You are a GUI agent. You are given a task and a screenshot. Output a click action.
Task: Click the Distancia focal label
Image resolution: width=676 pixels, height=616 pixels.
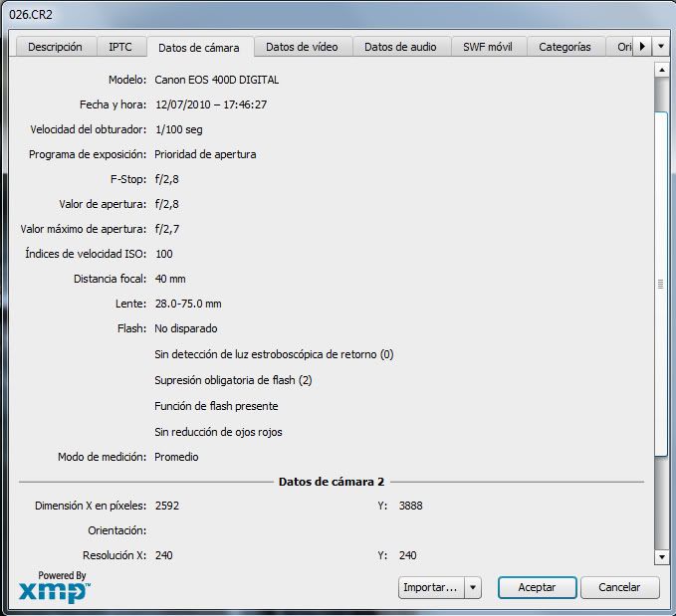coord(110,279)
